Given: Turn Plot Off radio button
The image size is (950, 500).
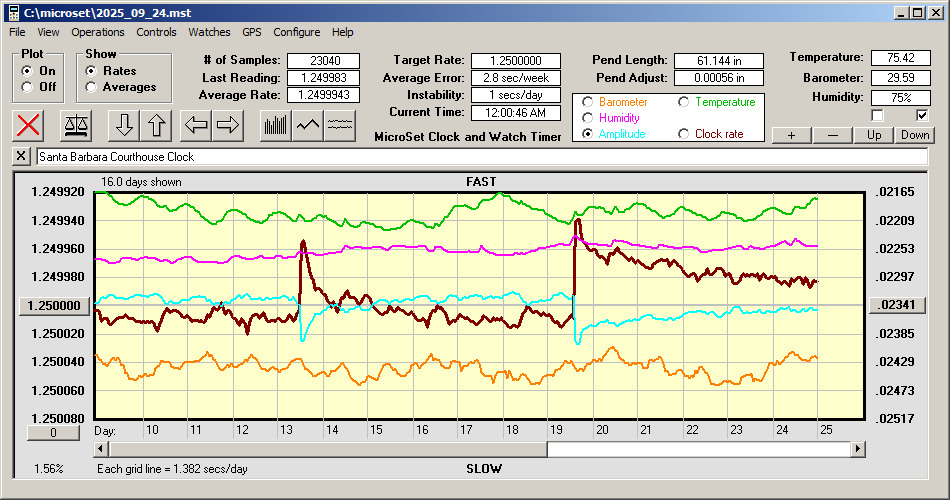Looking at the screenshot, I should [x=27, y=87].
